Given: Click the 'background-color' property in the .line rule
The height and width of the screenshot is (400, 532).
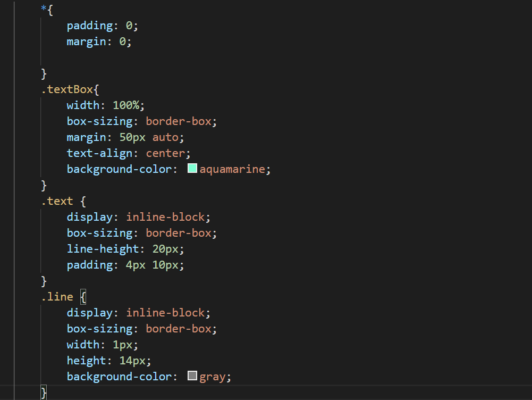Looking at the screenshot, I should tap(119, 377).
